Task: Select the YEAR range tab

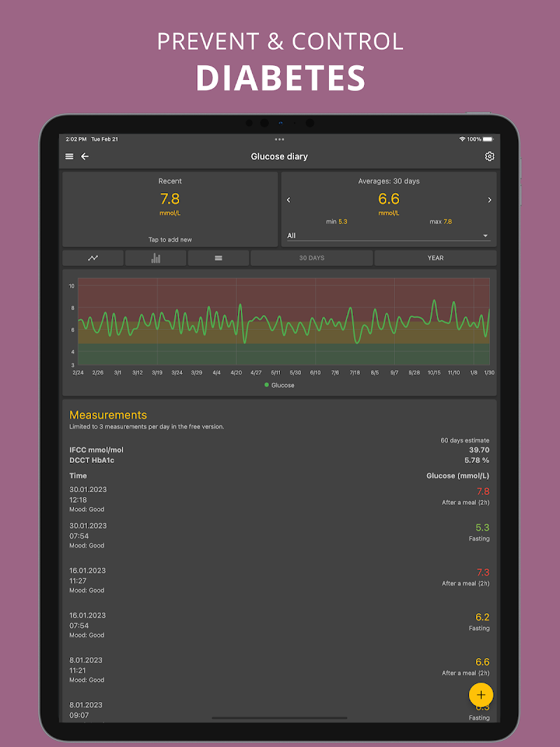Action: [435, 258]
